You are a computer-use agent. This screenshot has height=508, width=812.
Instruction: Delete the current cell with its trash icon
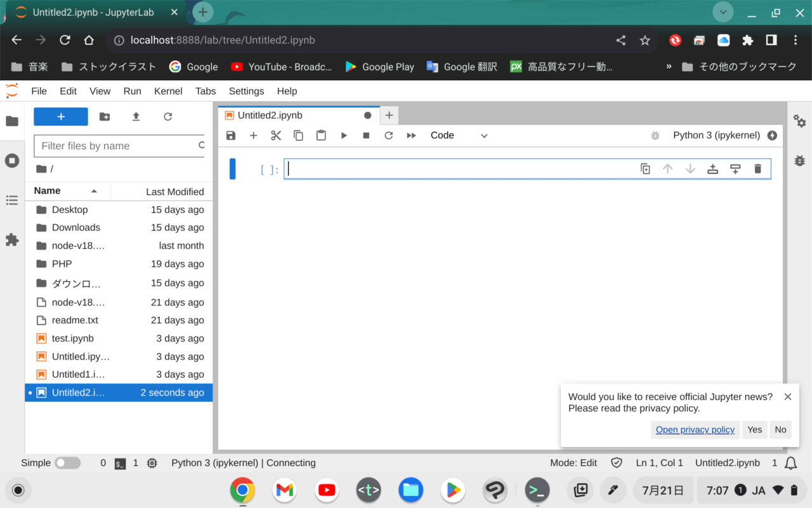point(757,168)
